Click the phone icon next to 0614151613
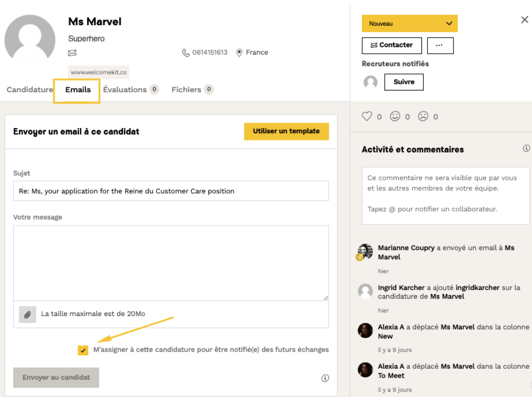This screenshot has height=397, width=532. coord(186,53)
